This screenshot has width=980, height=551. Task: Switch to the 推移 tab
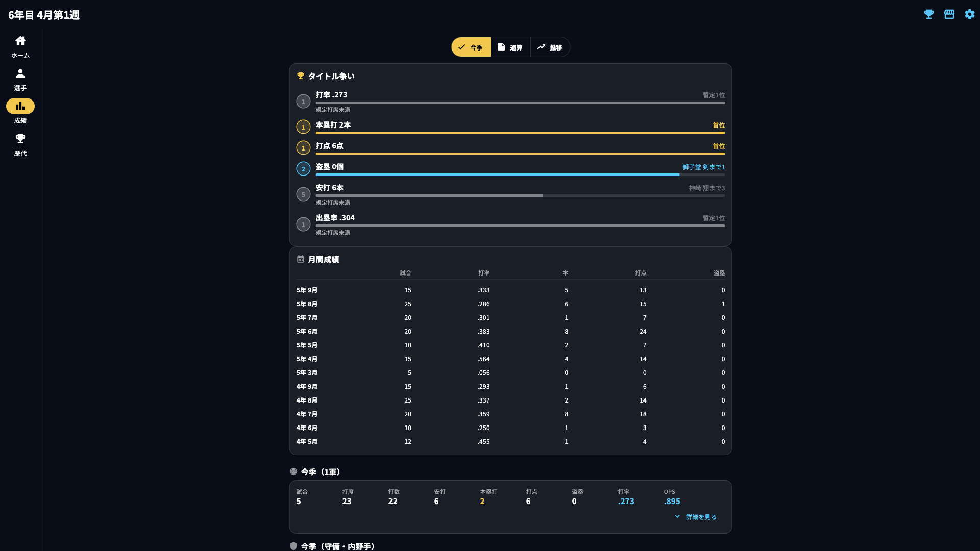pos(550,47)
